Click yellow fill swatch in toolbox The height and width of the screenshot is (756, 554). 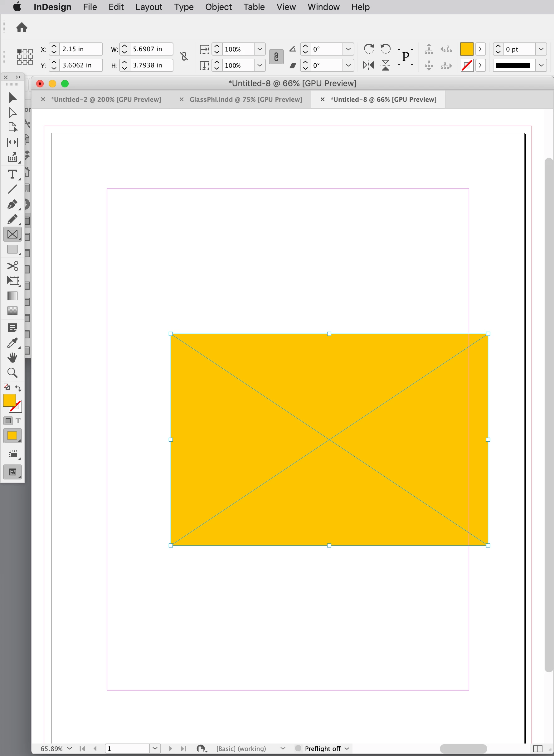pos(9,400)
